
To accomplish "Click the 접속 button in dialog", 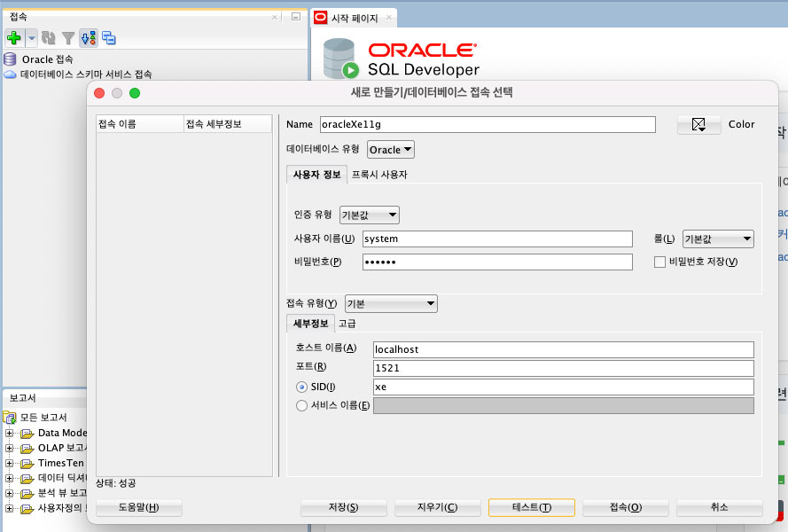I will pyautogui.click(x=626, y=507).
